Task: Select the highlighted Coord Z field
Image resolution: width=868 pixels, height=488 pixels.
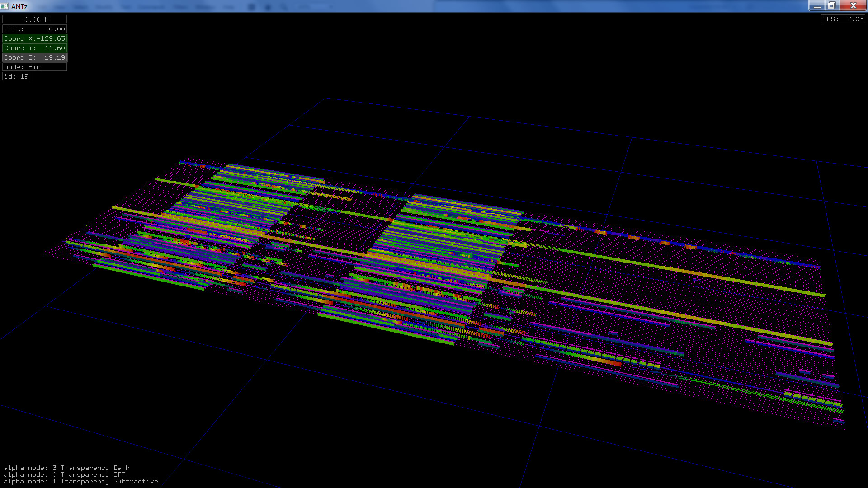Action: click(x=34, y=57)
